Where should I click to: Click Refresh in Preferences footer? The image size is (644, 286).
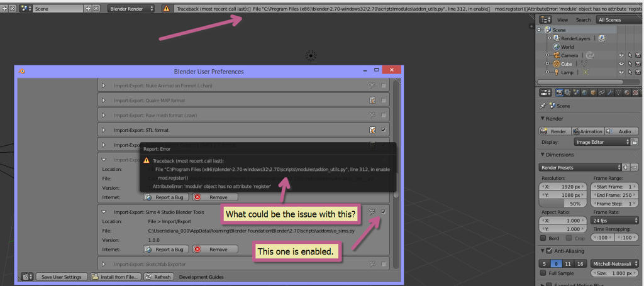coord(158,277)
